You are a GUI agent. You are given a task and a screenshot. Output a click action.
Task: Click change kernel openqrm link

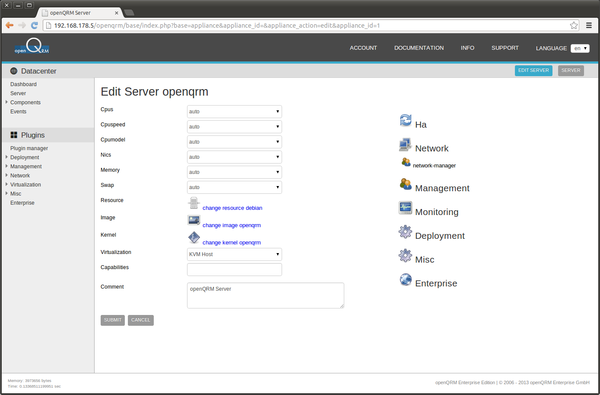pyautogui.click(x=232, y=242)
